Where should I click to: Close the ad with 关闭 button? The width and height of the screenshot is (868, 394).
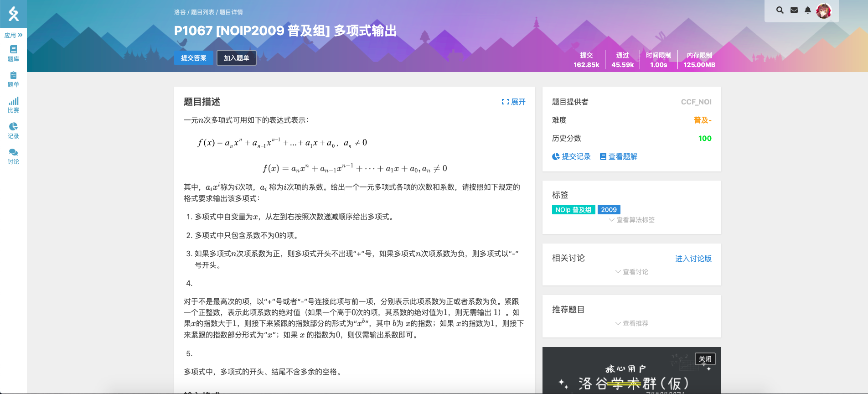tap(705, 359)
